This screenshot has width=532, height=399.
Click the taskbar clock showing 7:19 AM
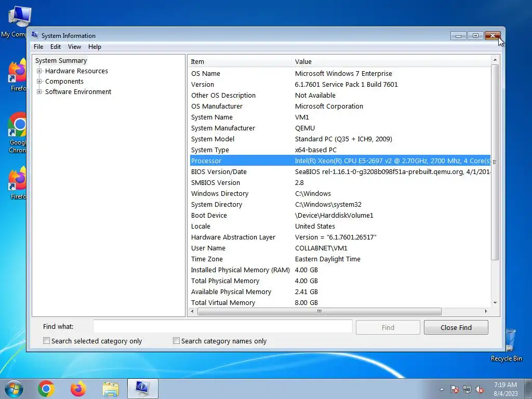coord(506,389)
